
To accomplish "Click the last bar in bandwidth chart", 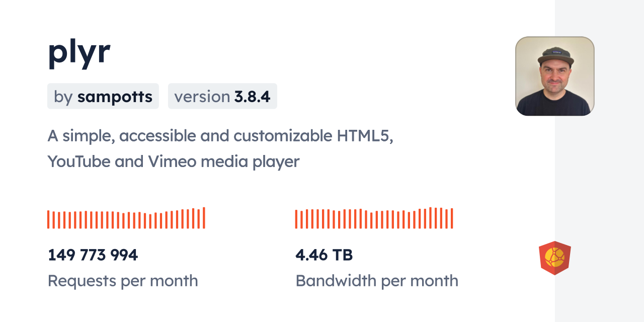I will click(452, 218).
